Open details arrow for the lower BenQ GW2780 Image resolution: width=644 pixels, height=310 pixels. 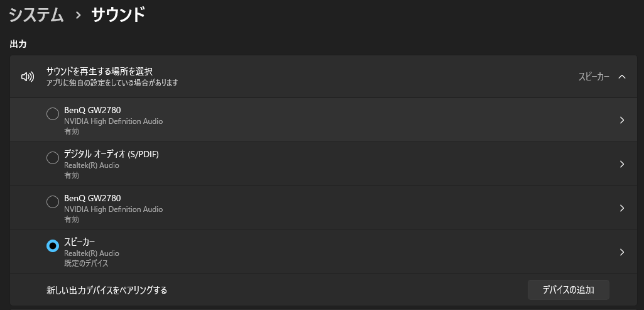[622, 208]
